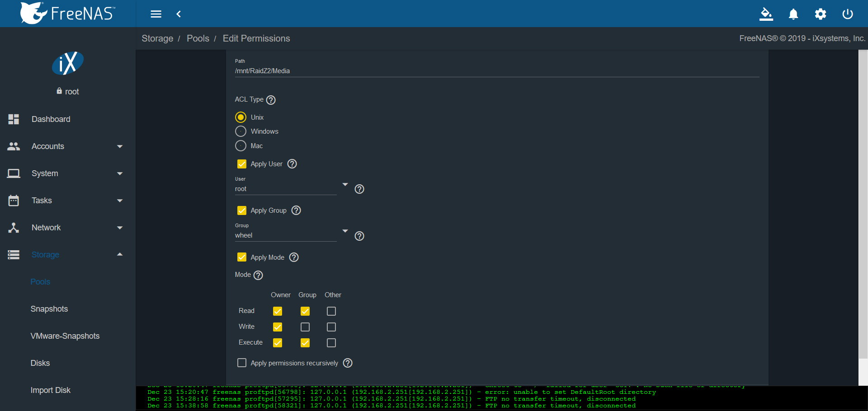Select Mac ACL type
Viewport: 868px width, 411px height.
pyautogui.click(x=241, y=146)
